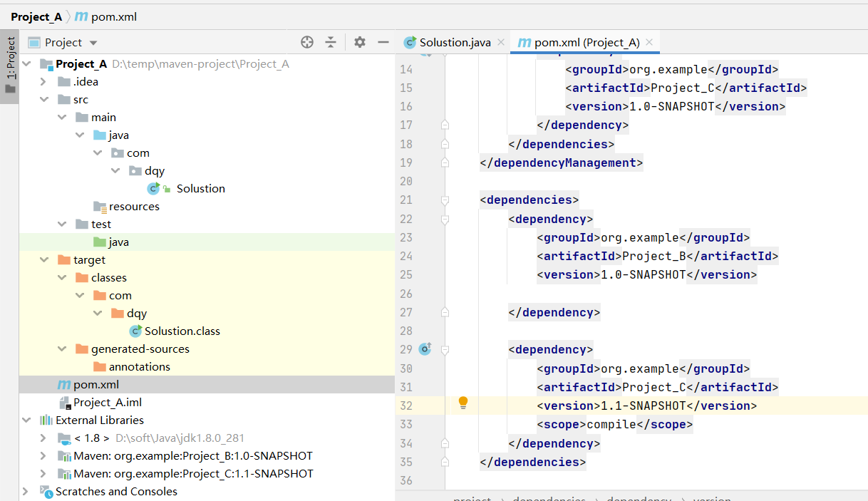868x501 pixels.
Task: Select the Solustion class icon in tree
Action: [153, 188]
